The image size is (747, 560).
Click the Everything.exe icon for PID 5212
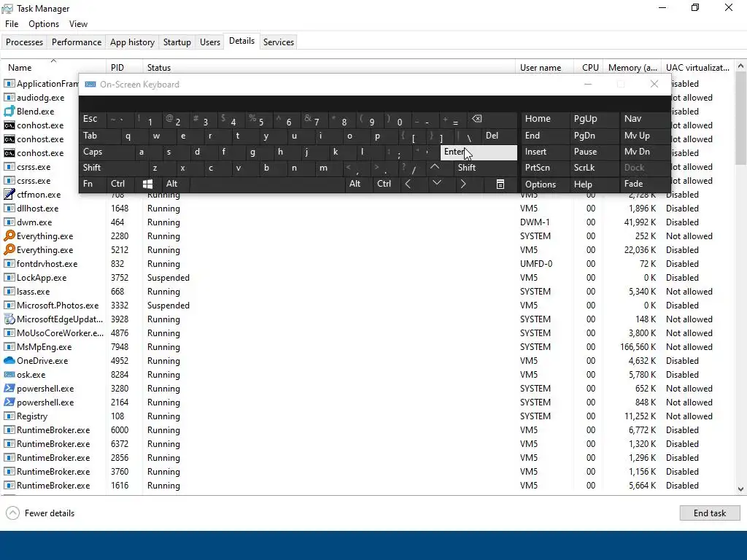tap(9, 249)
